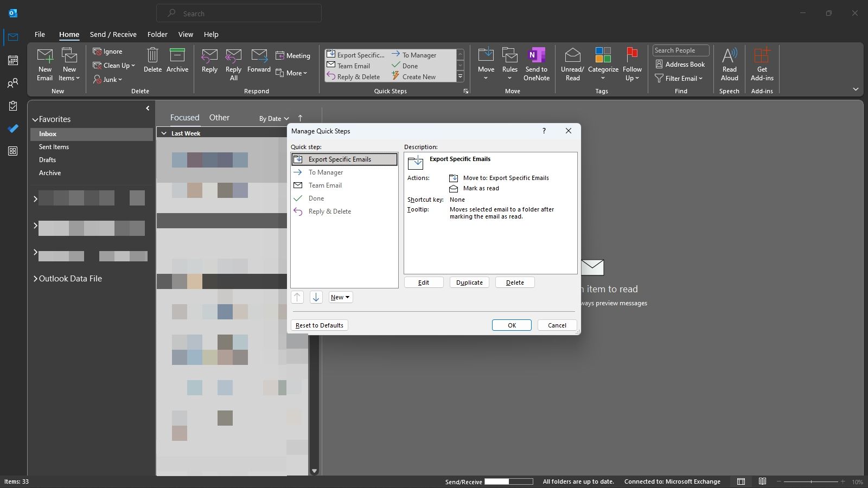Expand the Outlook Data File folder
Viewport: 868px width, 488px height.
coord(35,279)
